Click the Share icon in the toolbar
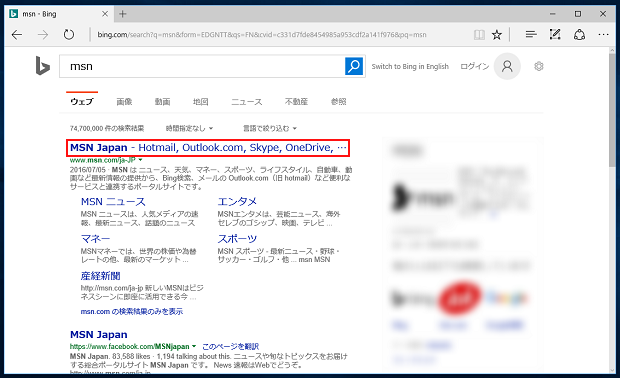 579,35
